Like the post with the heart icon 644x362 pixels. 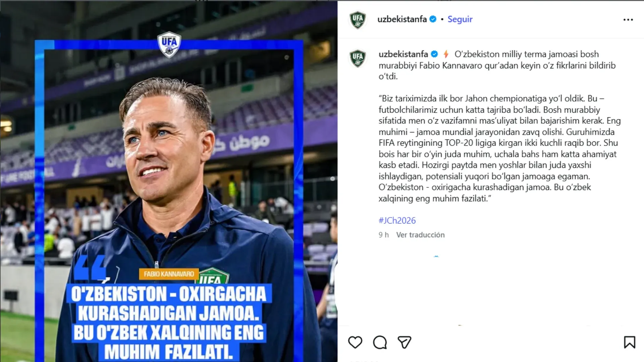355,342
